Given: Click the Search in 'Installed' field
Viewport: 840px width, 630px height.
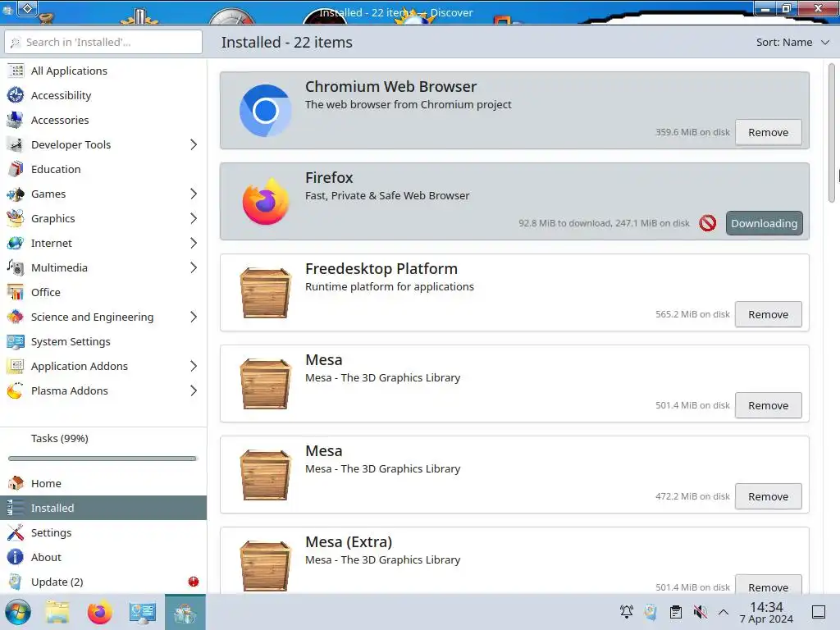Looking at the screenshot, I should [x=103, y=43].
